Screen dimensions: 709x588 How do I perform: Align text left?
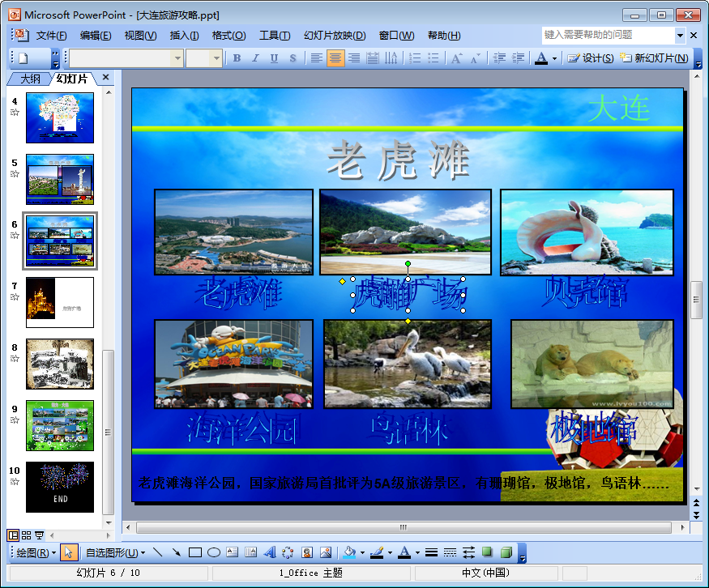point(317,58)
